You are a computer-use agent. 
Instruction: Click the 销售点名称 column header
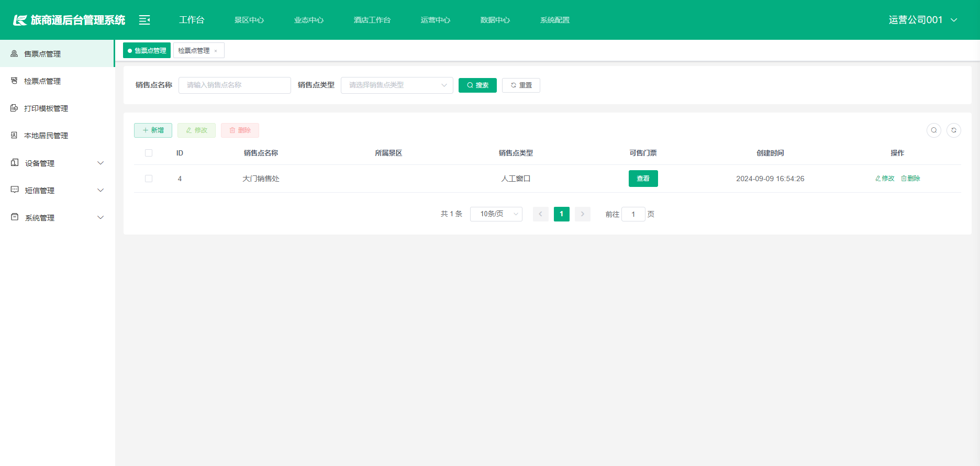tap(261, 153)
